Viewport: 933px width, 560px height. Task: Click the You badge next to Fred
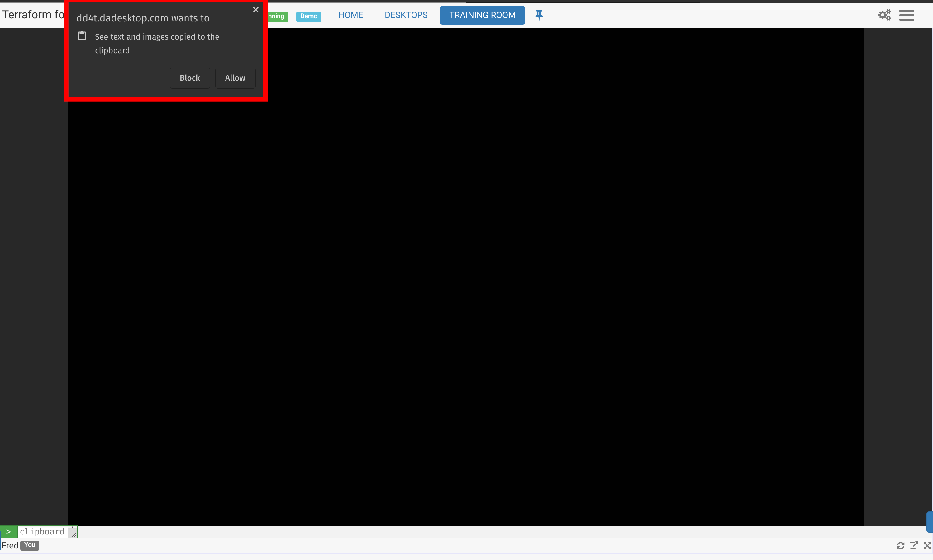tap(30, 545)
